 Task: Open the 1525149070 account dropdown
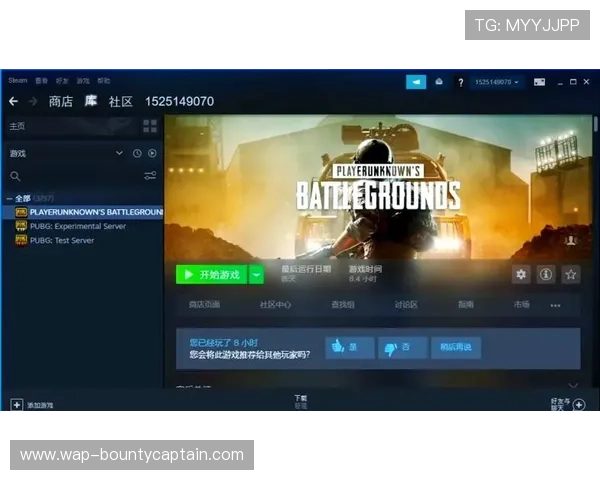pyautogui.click(x=497, y=82)
